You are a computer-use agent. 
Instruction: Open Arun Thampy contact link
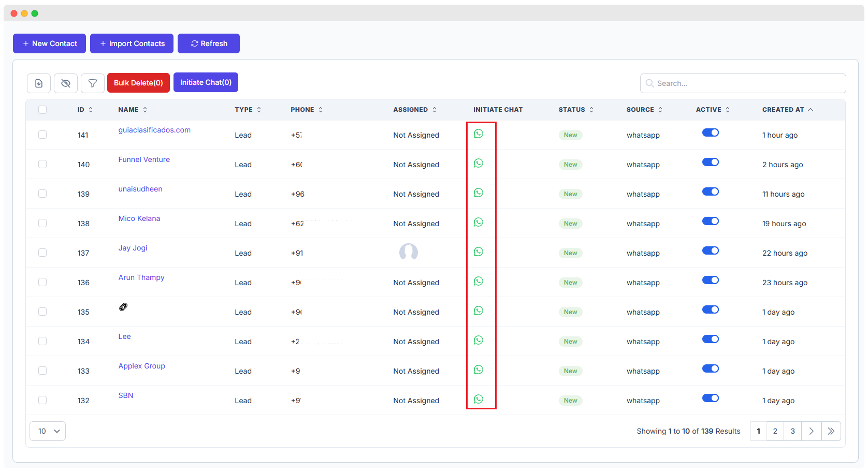coord(141,277)
